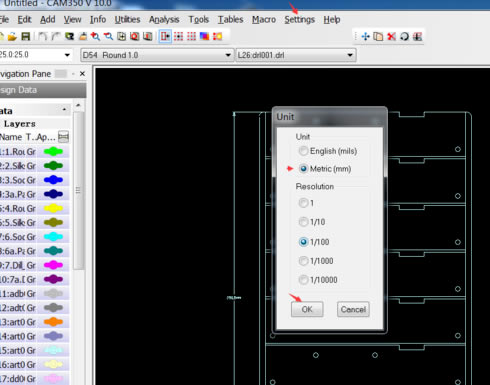Open the Analysis menu
This screenshot has height=385, width=490.
pyautogui.click(x=164, y=20)
